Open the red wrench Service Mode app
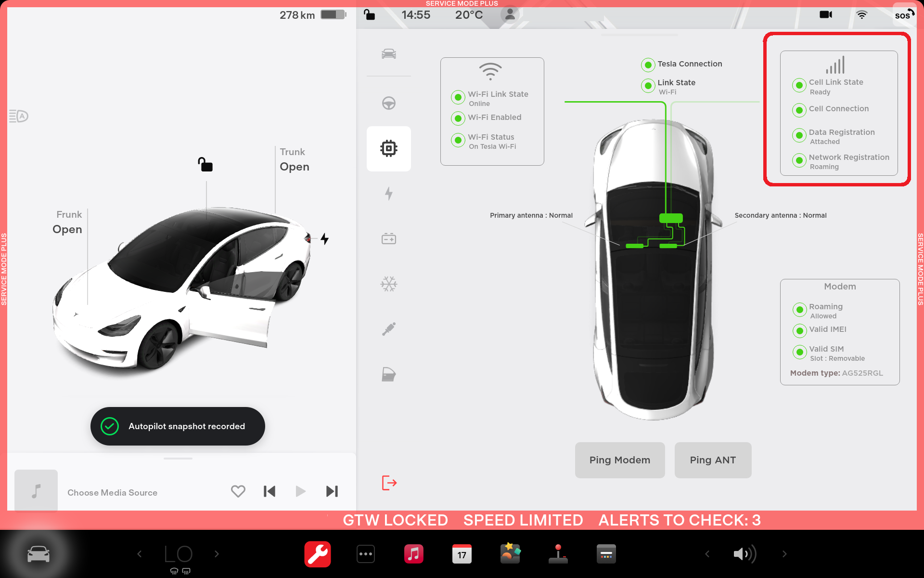 (x=317, y=554)
